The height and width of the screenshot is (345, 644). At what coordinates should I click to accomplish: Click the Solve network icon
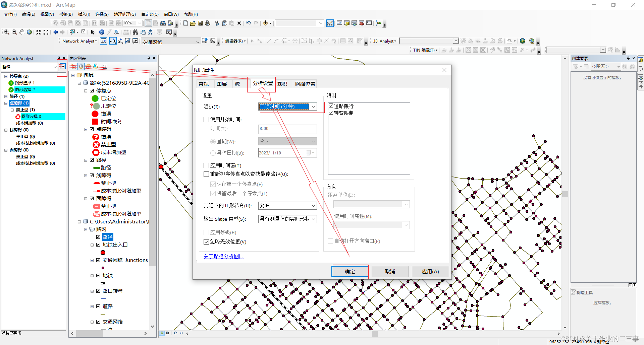pos(128,41)
